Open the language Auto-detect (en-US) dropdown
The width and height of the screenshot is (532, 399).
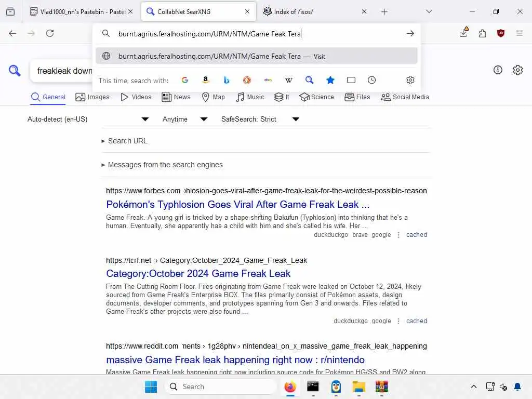coord(88,119)
